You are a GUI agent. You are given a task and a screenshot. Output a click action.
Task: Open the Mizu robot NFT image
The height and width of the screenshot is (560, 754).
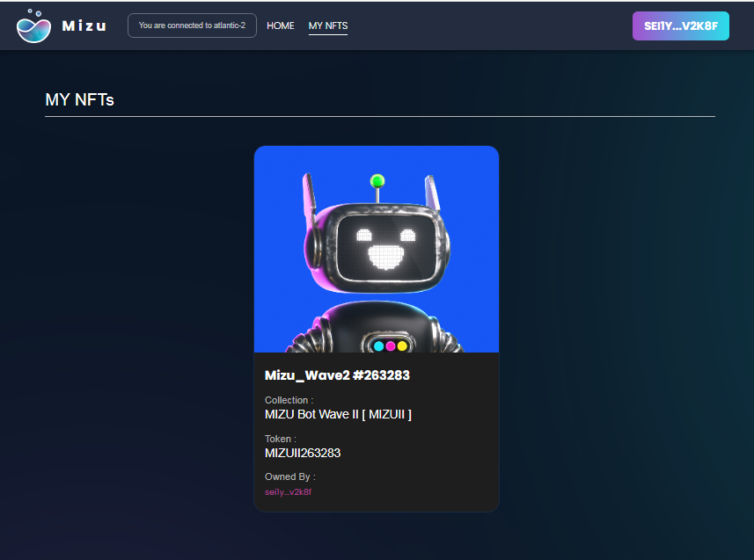(377, 249)
